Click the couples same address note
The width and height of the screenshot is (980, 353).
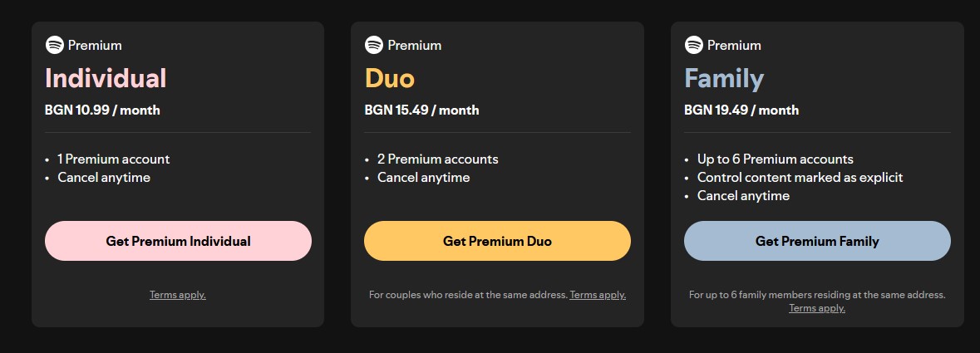[468, 295]
